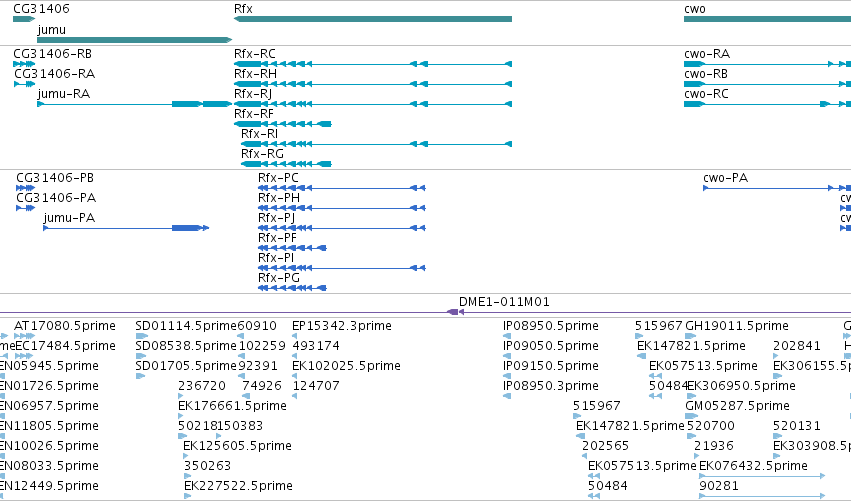Click EST entry 520131

click(797, 426)
